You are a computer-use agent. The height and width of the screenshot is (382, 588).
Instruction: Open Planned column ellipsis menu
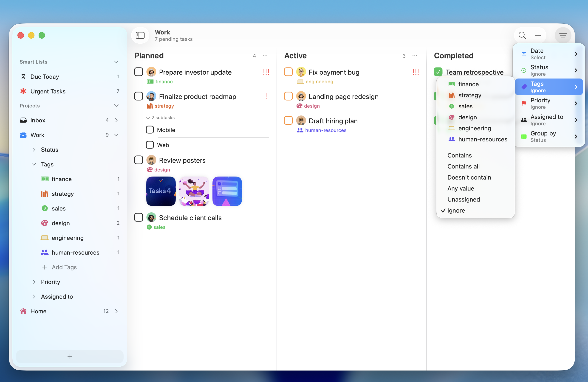pyautogui.click(x=265, y=56)
